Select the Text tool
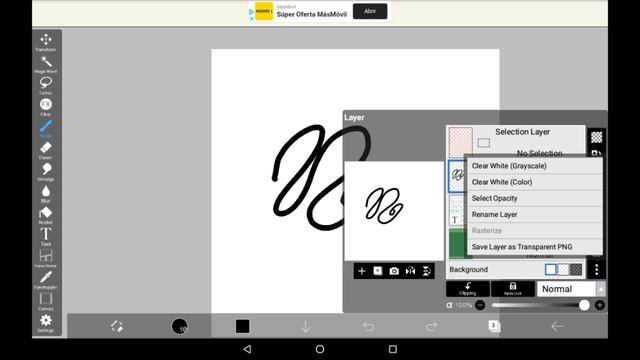The image size is (640, 360). [x=46, y=237]
